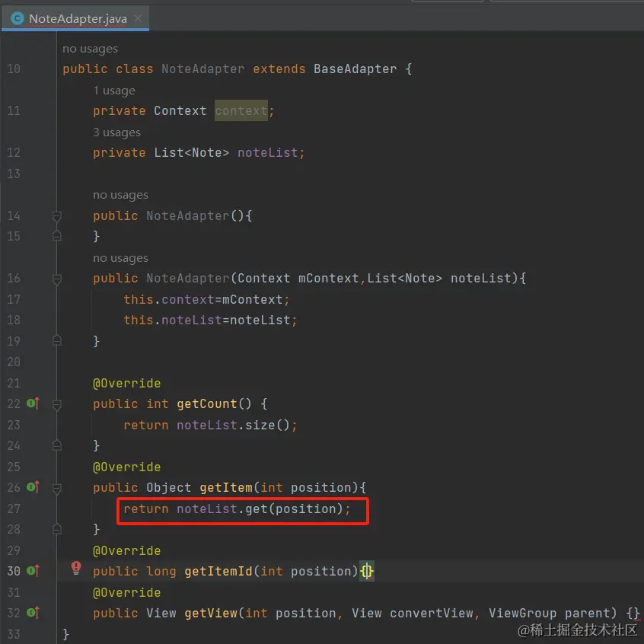The width and height of the screenshot is (644, 644).
Task: Click 'mContext' parameter on line 16
Action: click(328, 278)
